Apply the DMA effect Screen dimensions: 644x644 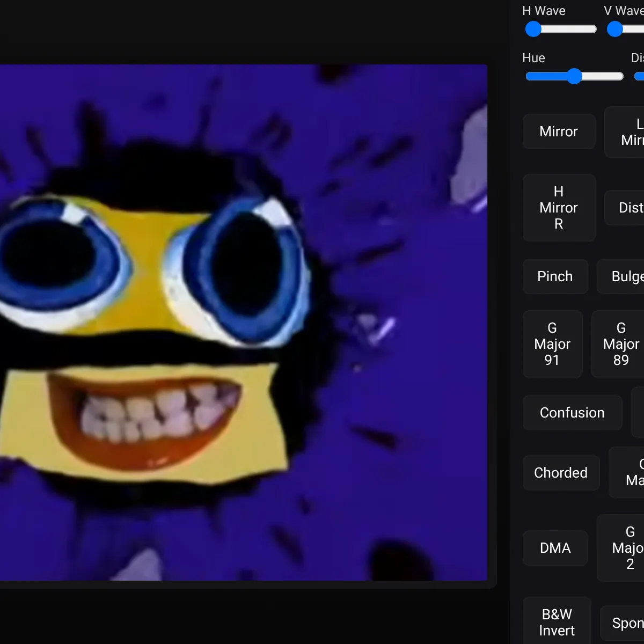coord(555,548)
